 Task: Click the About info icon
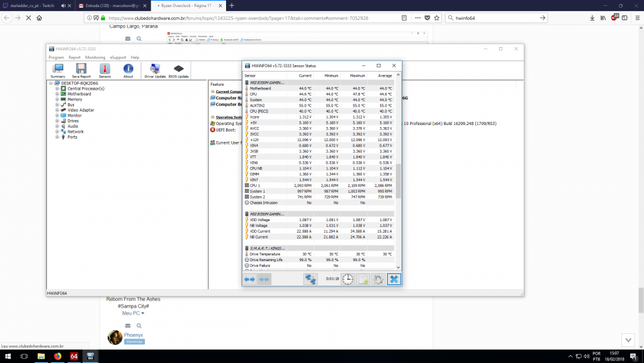point(128,70)
